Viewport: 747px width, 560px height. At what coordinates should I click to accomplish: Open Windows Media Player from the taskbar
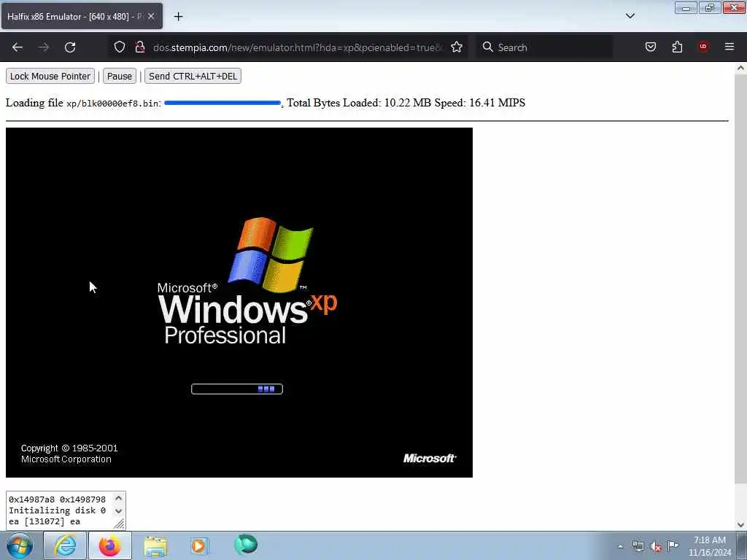199,545
